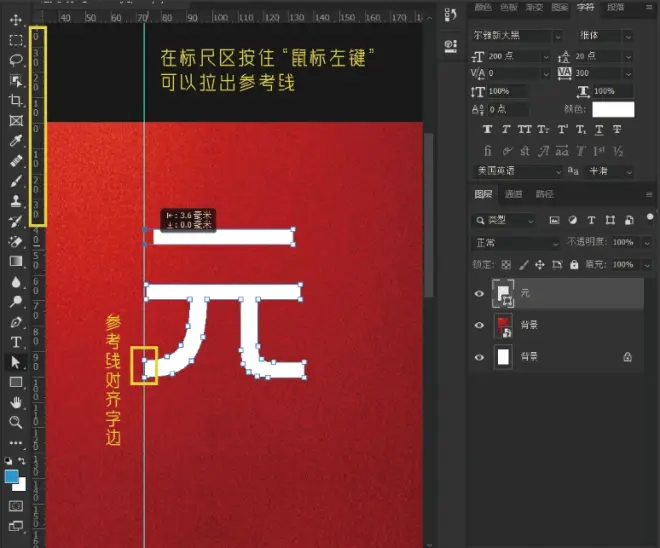This screenshot has height=548, width=660.
Task: Filter layers by text type
Action: coord(591,220)
